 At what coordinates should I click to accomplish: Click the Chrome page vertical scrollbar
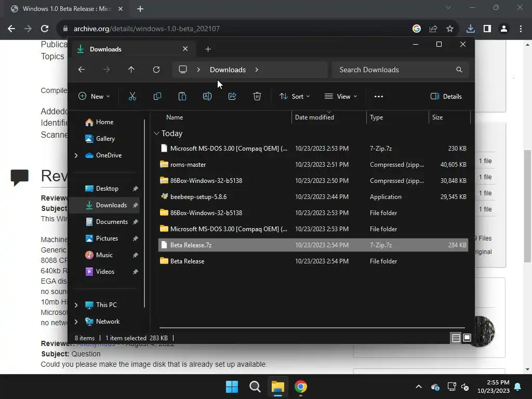pos(527,206)
